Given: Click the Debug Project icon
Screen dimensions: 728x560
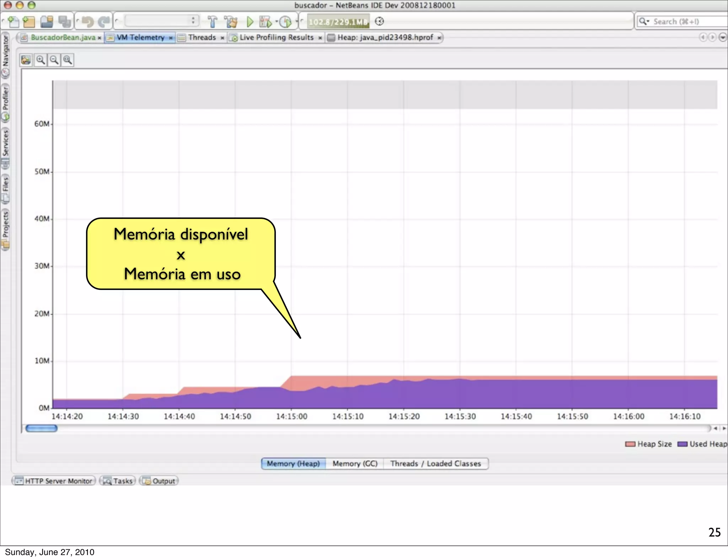Looking at the screenshot, I should [x=265, y=22].
